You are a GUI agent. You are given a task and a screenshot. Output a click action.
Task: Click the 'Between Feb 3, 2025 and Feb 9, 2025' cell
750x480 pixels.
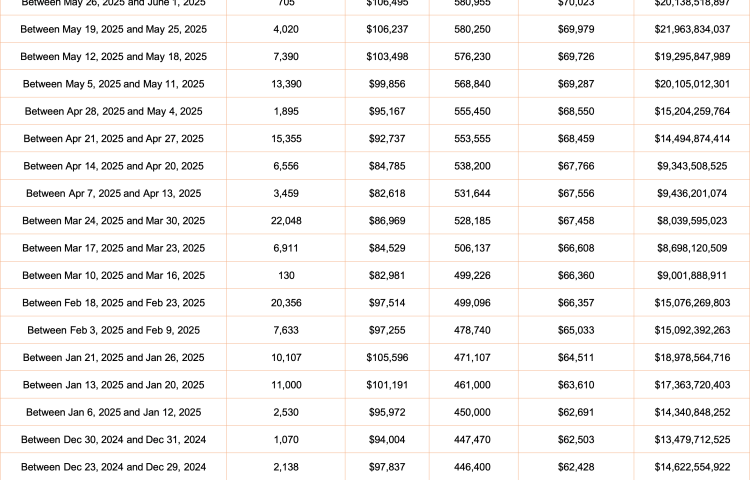[x=113, y=330]
